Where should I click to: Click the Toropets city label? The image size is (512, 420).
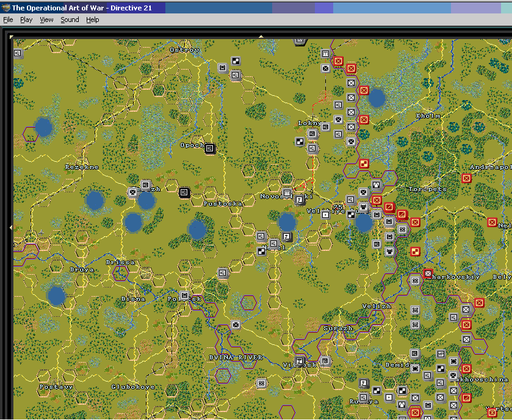coord(428,189)
